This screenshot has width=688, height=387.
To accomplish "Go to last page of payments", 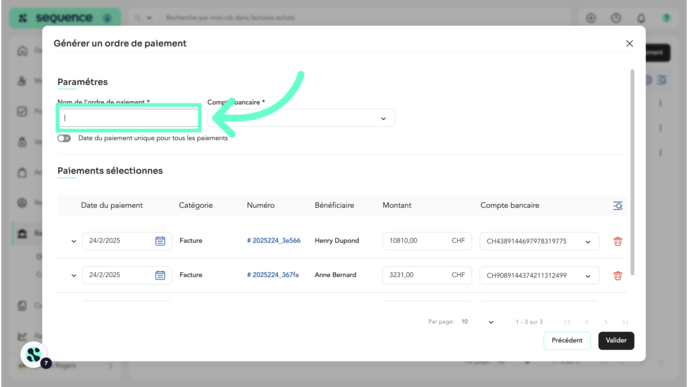I will (625, 322).
